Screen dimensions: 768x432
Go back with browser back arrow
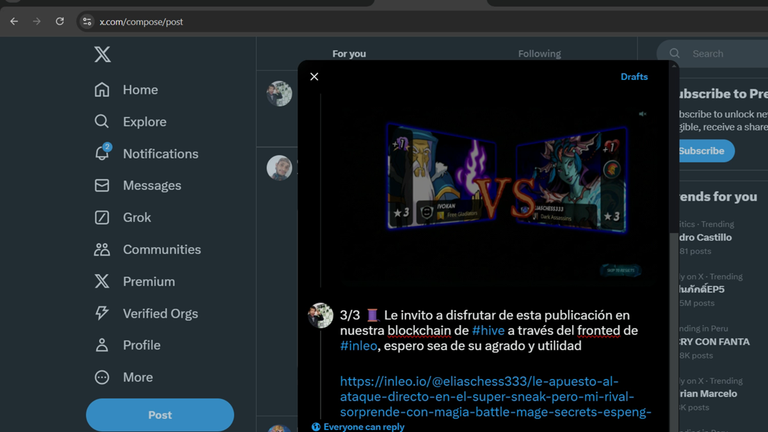14,22
